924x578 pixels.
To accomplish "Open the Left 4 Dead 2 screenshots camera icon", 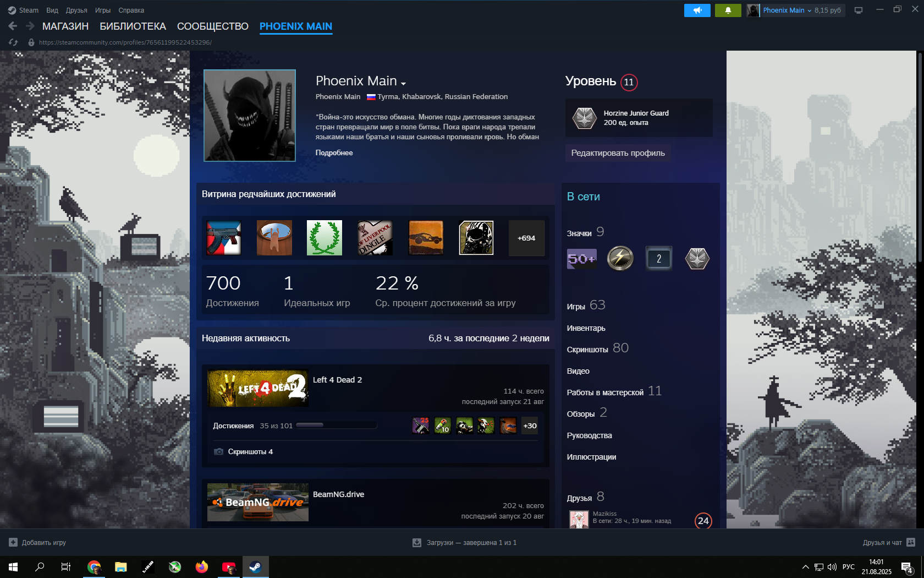I will (218, 451).
